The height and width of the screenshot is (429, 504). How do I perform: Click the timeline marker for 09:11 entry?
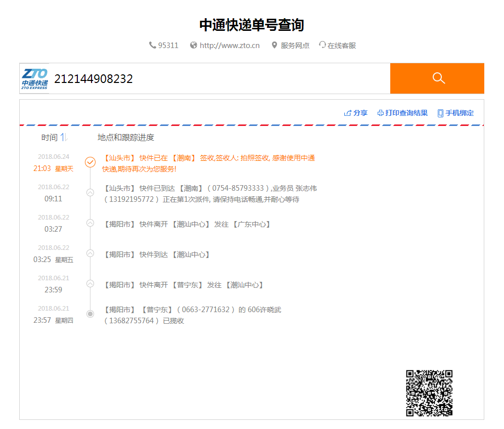[90, 193]
